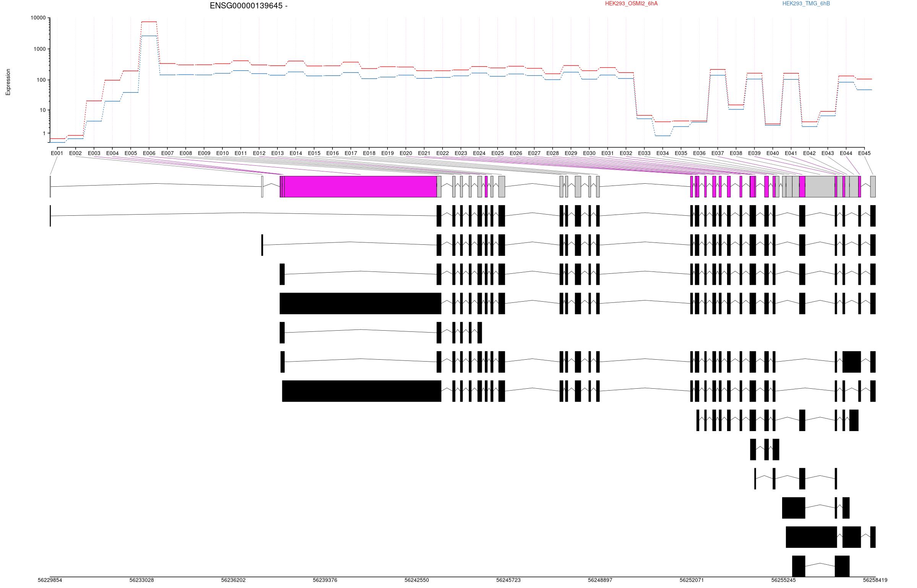This screenshot has height=588, width=917.
Task: Click exon label E001
Action: (x=57, y=153)
